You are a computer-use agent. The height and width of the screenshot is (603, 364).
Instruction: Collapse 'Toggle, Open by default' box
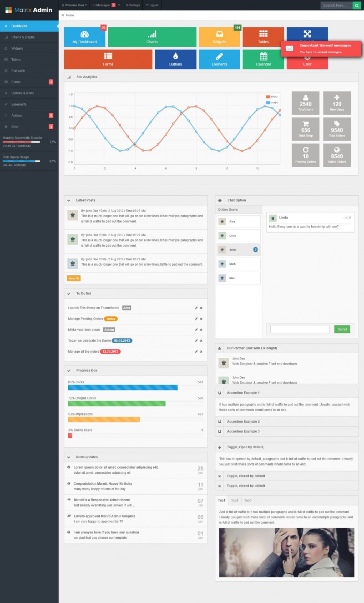[x=287, y=447]
